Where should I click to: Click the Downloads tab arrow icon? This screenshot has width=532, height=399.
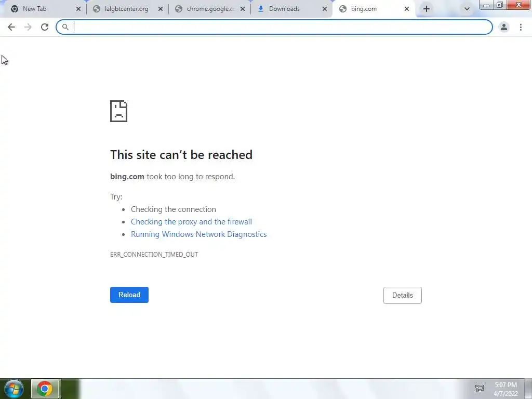pyautogui.click(x=261, y=9)
